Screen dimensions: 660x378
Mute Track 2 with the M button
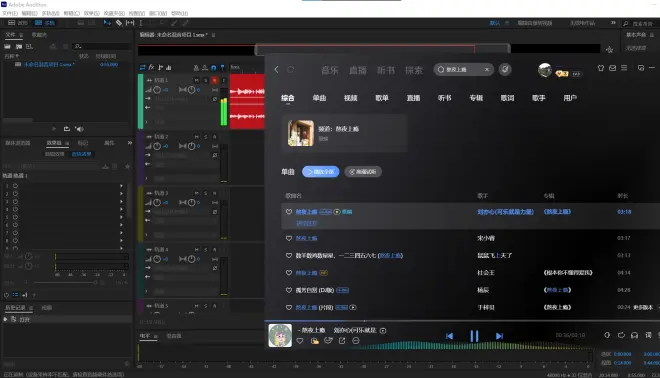click(197, 137)
